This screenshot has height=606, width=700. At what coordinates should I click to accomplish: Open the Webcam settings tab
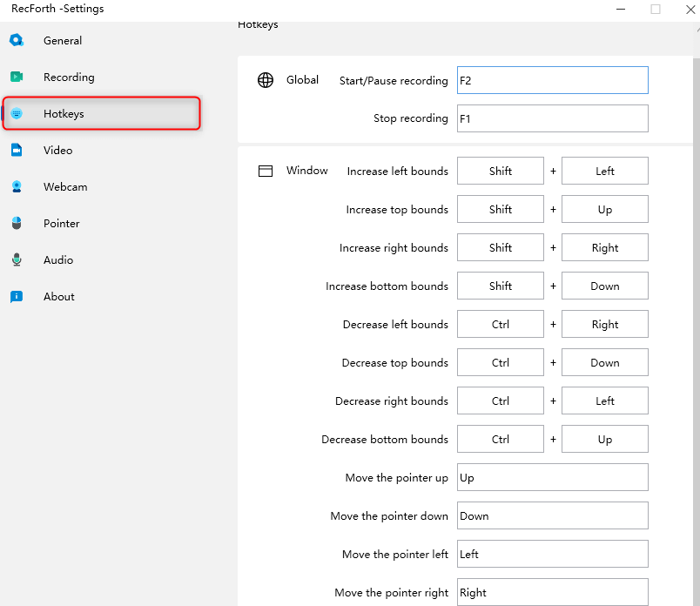[65, 187]
